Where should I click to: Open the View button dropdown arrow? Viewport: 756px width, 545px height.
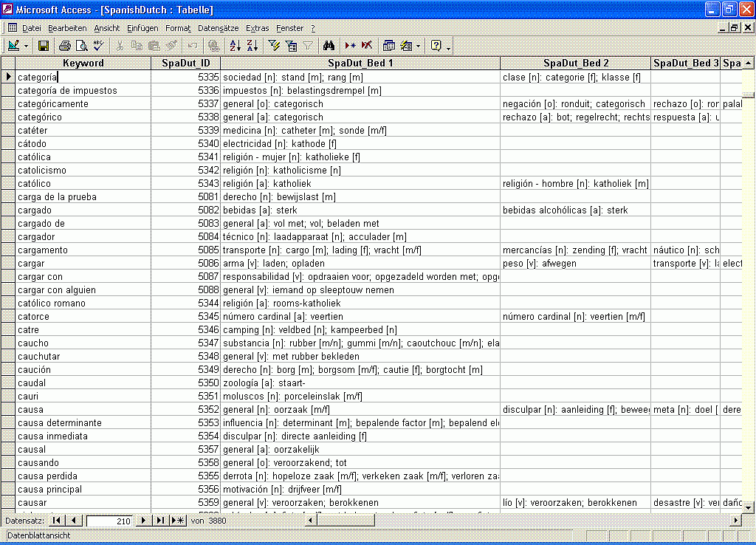coord(26,47)
